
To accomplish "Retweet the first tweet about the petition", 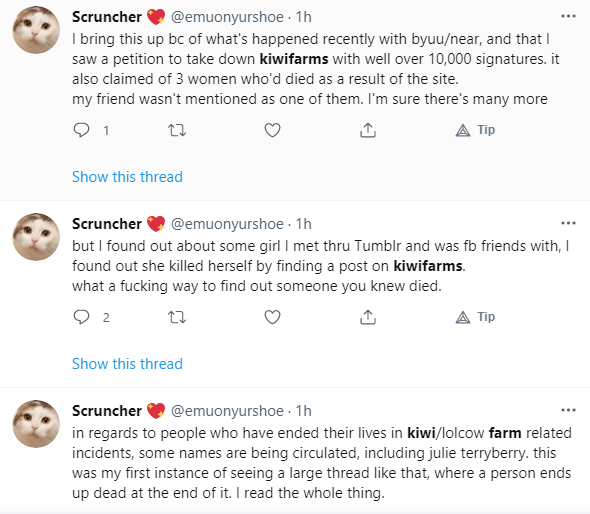I will click(176, 130).
